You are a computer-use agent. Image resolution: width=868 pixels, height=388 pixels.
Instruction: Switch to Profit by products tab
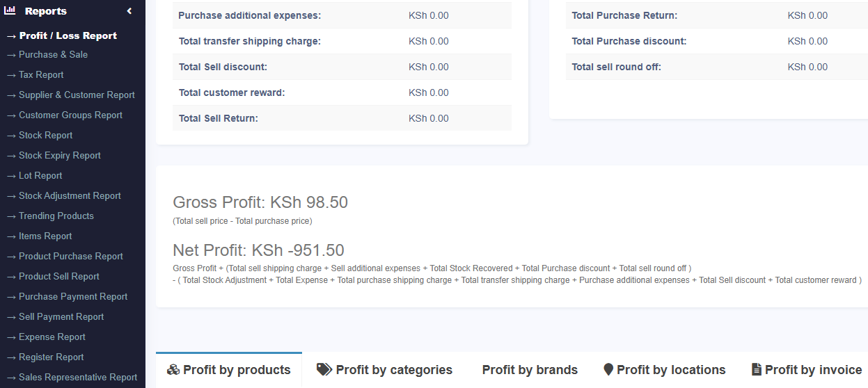pyautogui.click(x=229, y=370)
